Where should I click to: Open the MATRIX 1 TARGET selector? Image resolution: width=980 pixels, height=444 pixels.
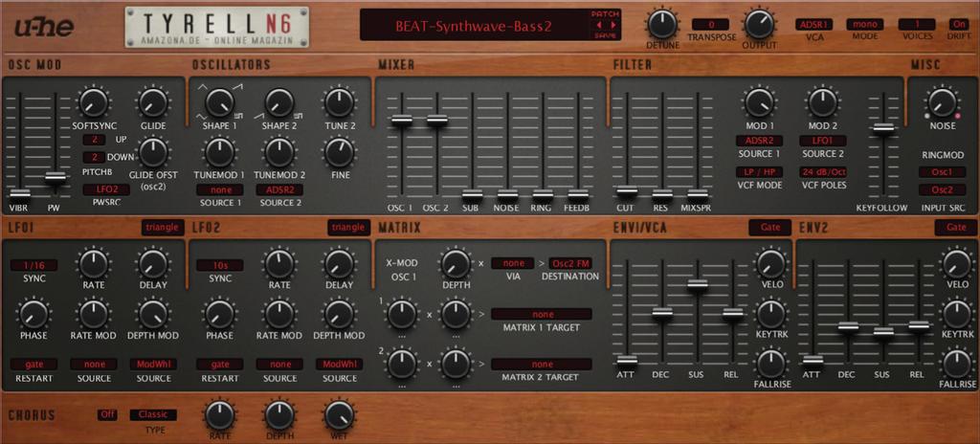click(x=542, y=314)
